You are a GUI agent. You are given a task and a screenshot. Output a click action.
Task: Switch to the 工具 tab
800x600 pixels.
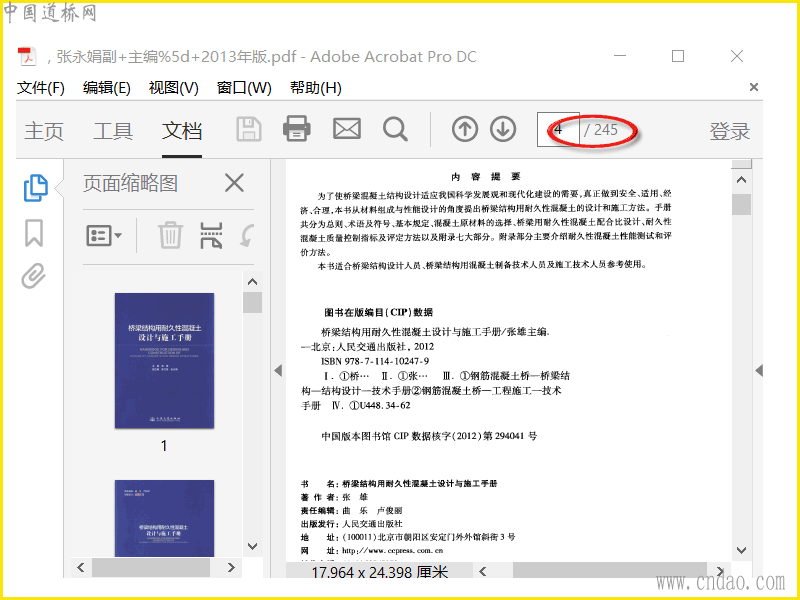point(113,131)
